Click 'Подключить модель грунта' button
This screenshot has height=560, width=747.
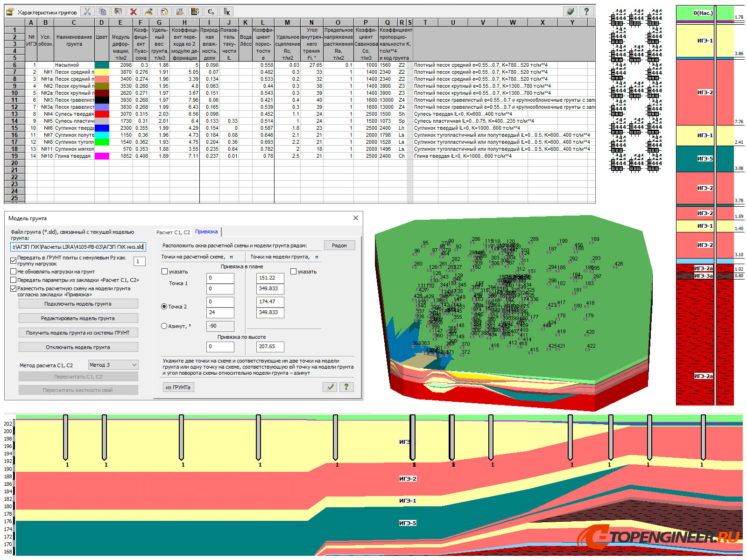pyautogui.click(x=78, y=304)
